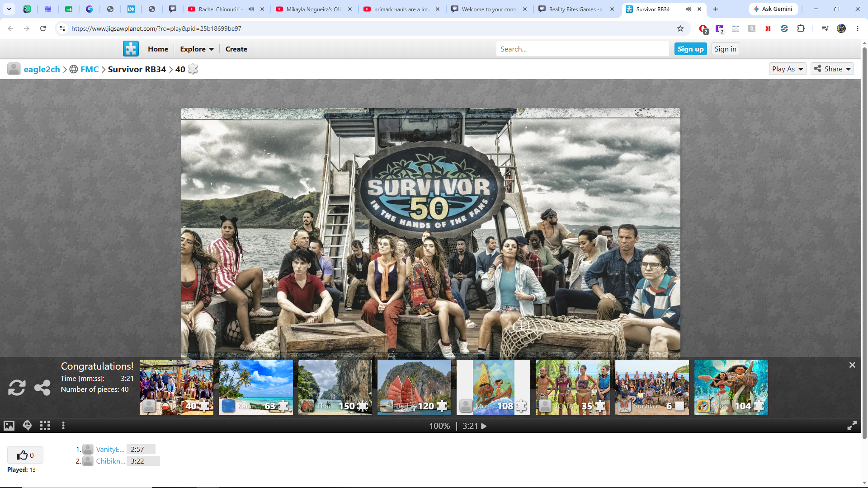This screenshot has width=868, height=488.
Task: Bookmark this page with the star icon
Action: tap(680, 28)
